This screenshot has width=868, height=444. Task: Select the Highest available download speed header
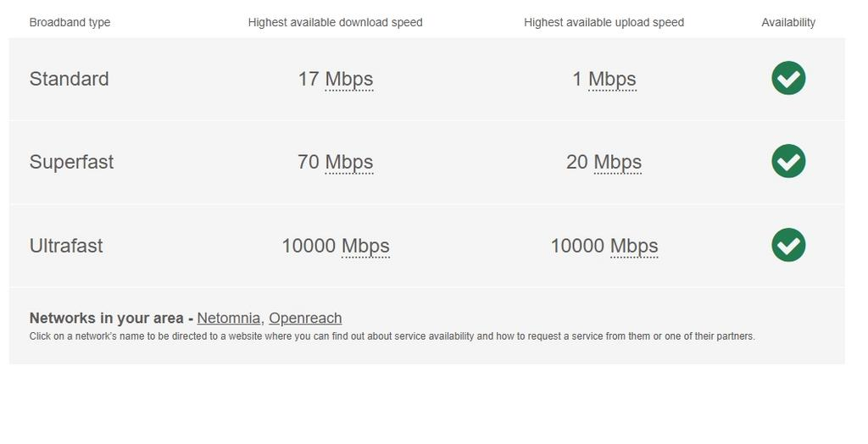[335, 23]
